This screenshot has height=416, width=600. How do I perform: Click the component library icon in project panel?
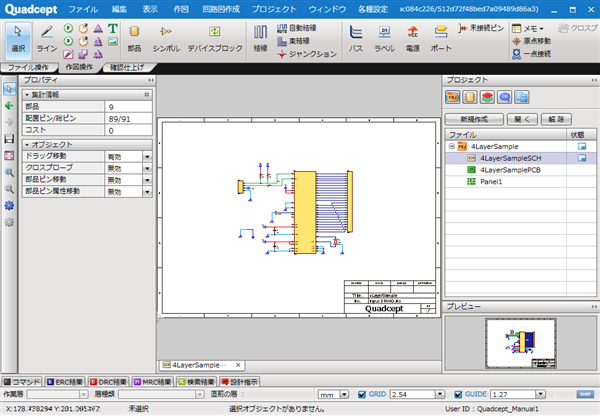pos(470,97)
